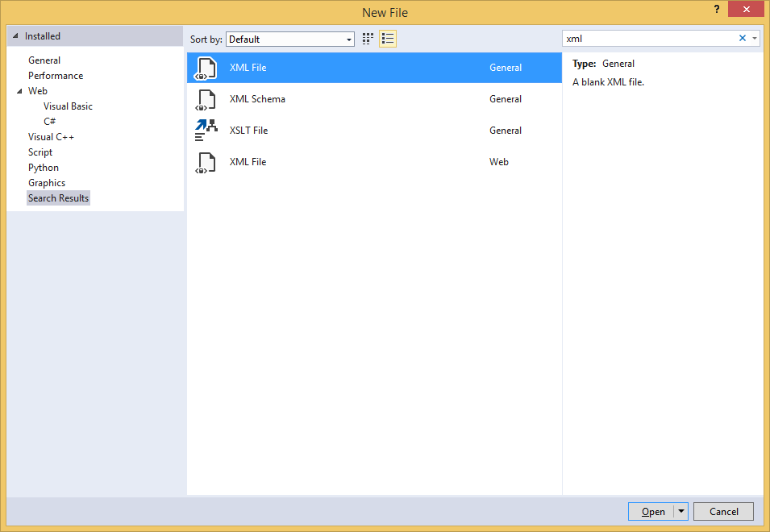Image resolution: width=770 pixels, height=532 pixels.
Task: Switch to small icons view
Action: pyautogui.click(x=367, y=38)
